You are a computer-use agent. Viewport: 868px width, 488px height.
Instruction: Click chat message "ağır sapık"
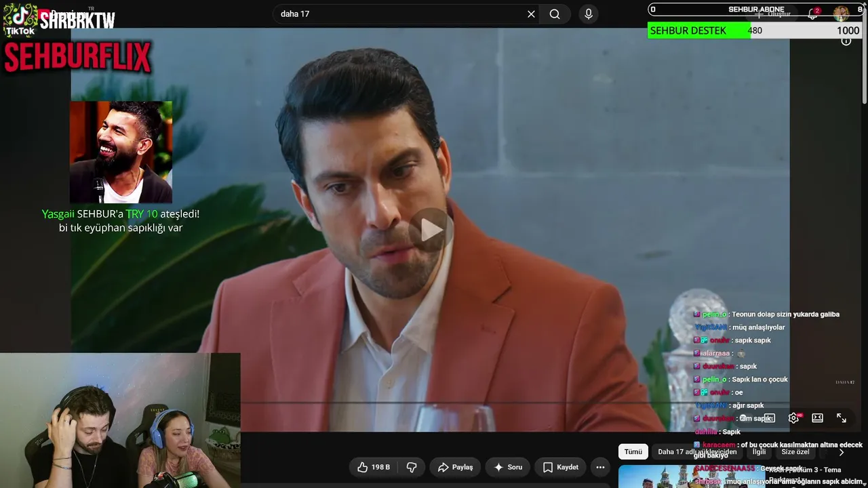748,405
